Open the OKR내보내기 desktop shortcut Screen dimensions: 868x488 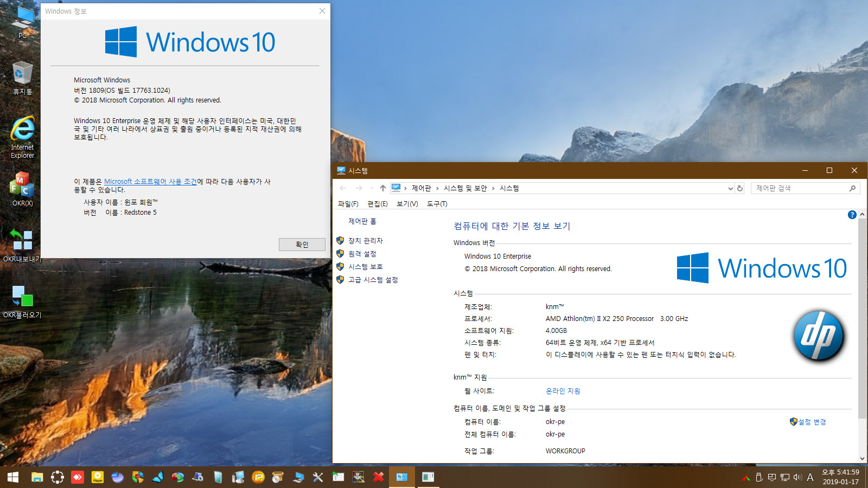click(x=22, y=245)
